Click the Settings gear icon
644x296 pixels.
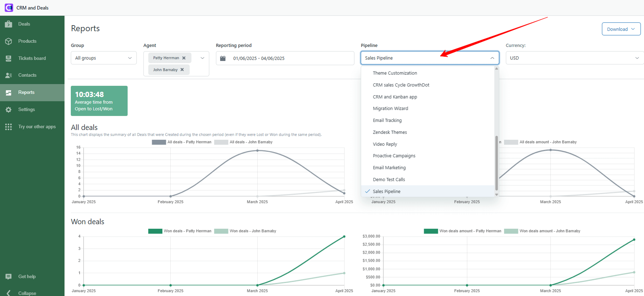[9, 110]
